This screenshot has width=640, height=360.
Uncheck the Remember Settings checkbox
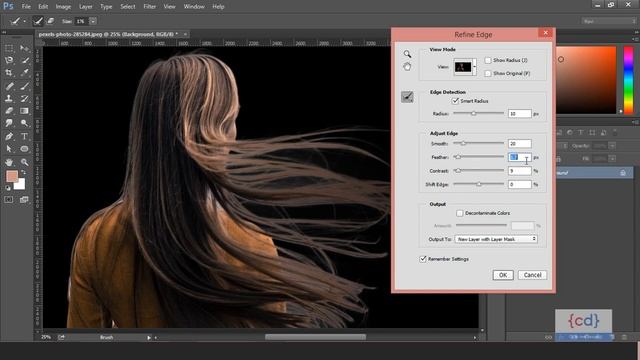click(x=423, y=259)
